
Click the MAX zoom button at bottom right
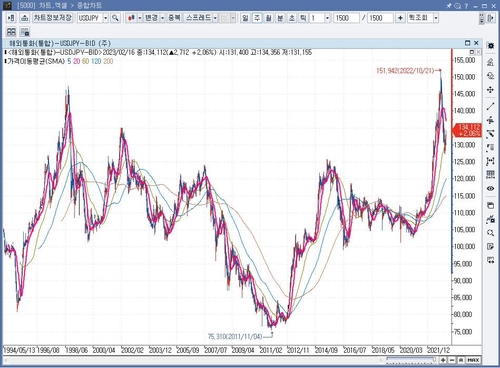pyautogui.click(x=473, y=360)
